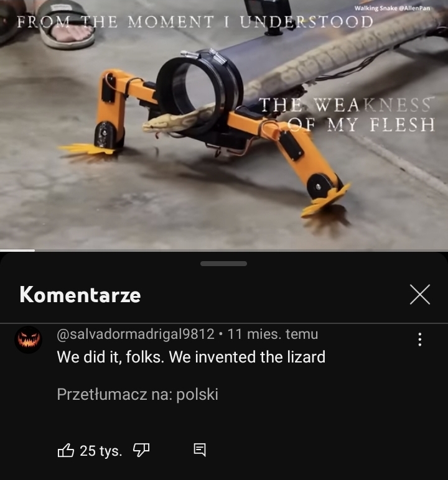The height and width of the screenshot is (480, 448).
Task: Close the Komentarze panel with the X
Action: [420, 295]
